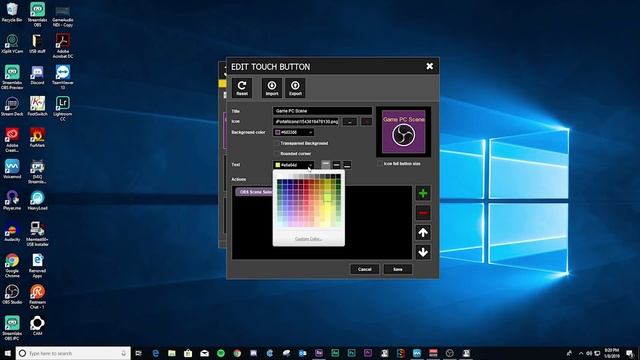Open Streamlabs OBS desktop shortcut
Viewport: 640px width, 360px height.
[37, 14]
